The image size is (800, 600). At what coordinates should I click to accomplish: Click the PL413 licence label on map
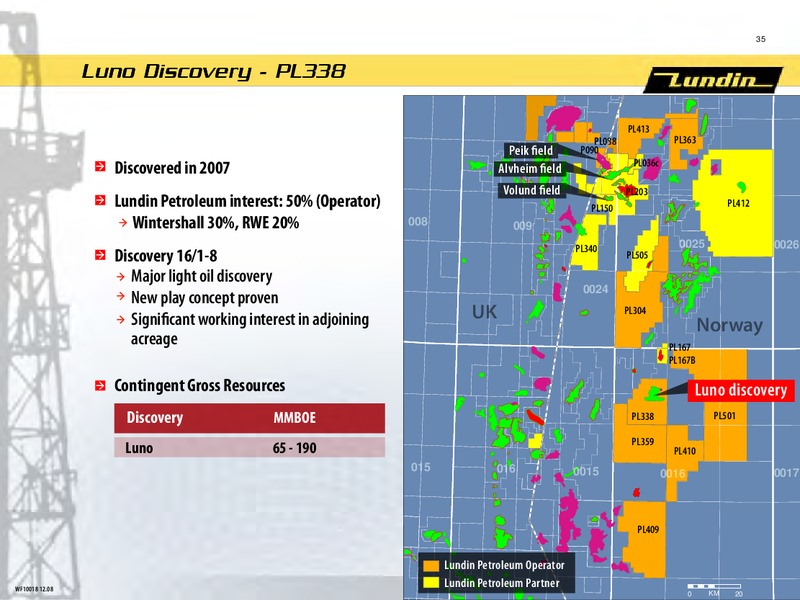pyautogui.click(x=638, y=130)
